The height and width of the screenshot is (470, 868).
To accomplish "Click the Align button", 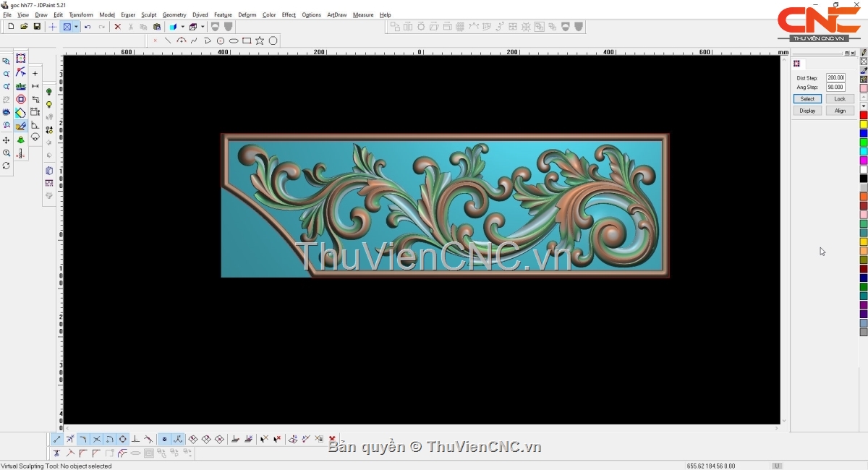I will coord(839,111).
